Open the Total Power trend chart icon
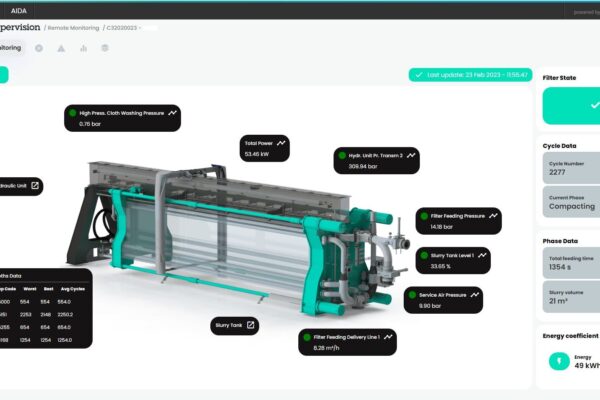This screenshot has width=600, height=400. pyautogui.click(x=281, y=143)
